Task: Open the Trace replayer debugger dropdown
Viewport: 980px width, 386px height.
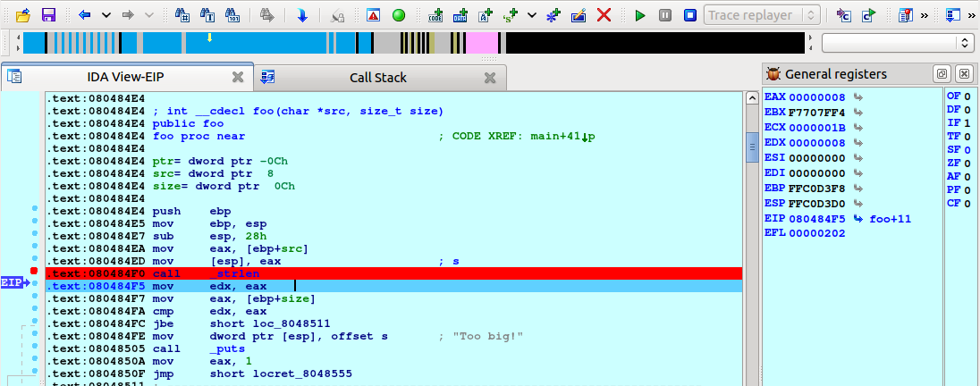Action: click(762, 15)
